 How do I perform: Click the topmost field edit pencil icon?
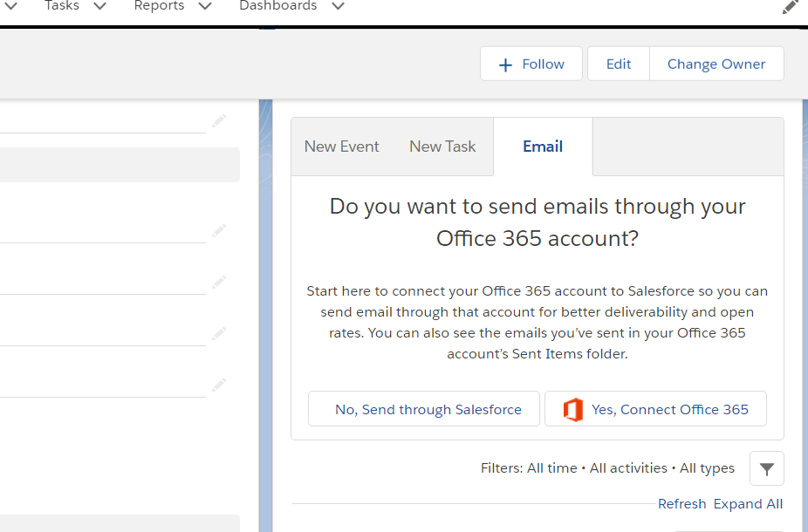point(219,121)
